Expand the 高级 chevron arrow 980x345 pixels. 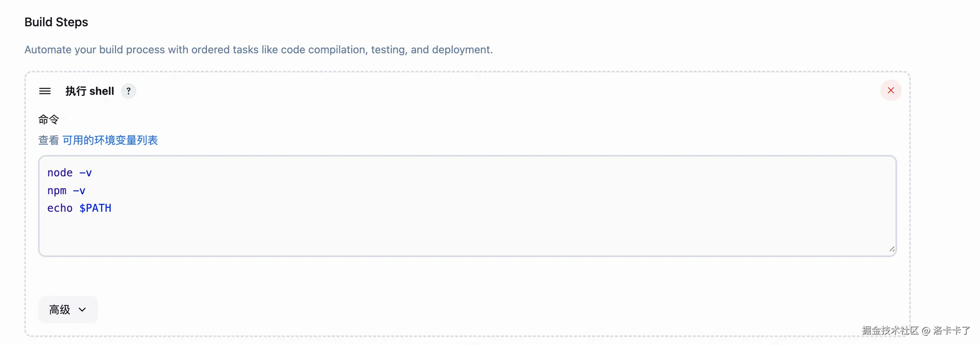82,310
